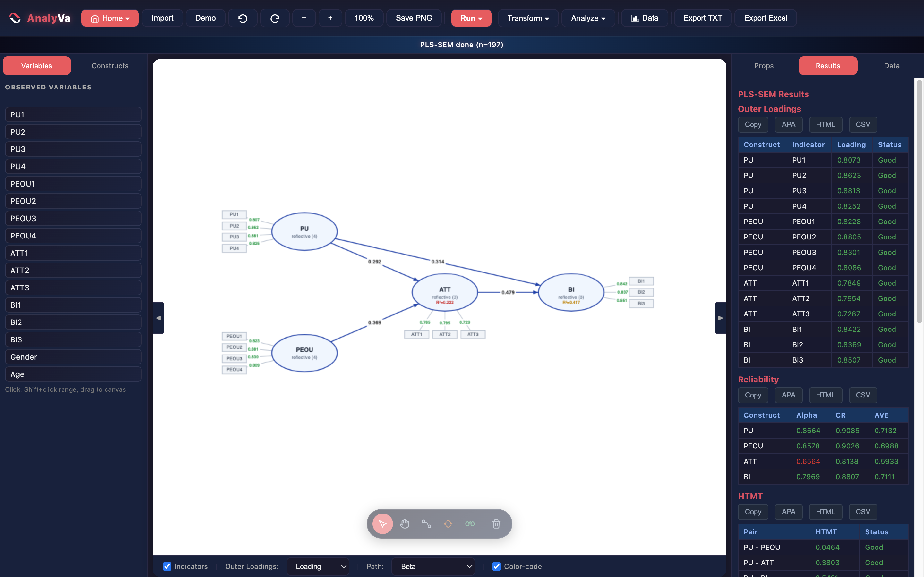Click the orange dashed circle tool

coord(448,523)
